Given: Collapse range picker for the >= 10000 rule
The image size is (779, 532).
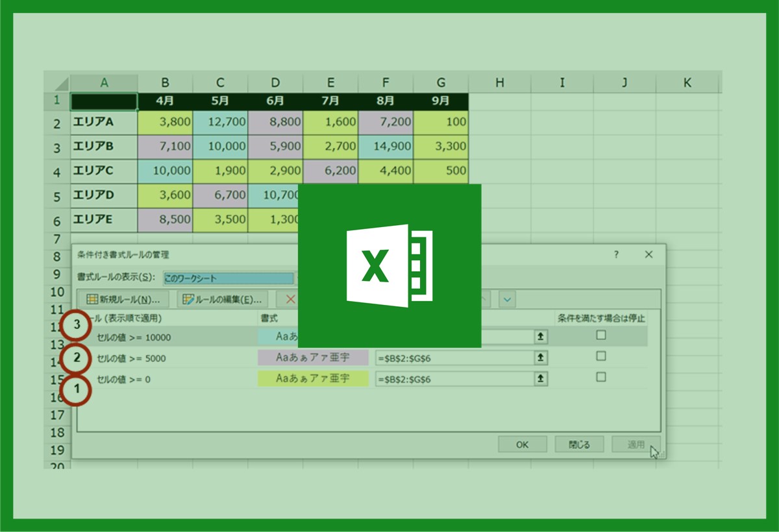Looking at the screenshot, I should pos(539,336).
